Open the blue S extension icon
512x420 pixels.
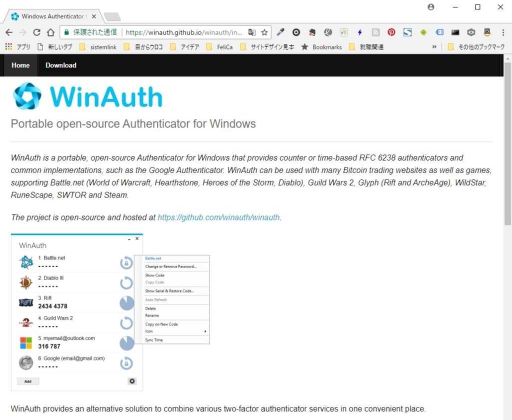407,32
